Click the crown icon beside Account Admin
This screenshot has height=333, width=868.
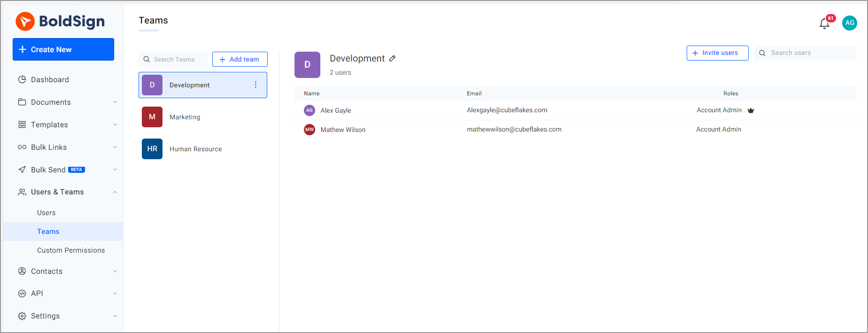751,110
